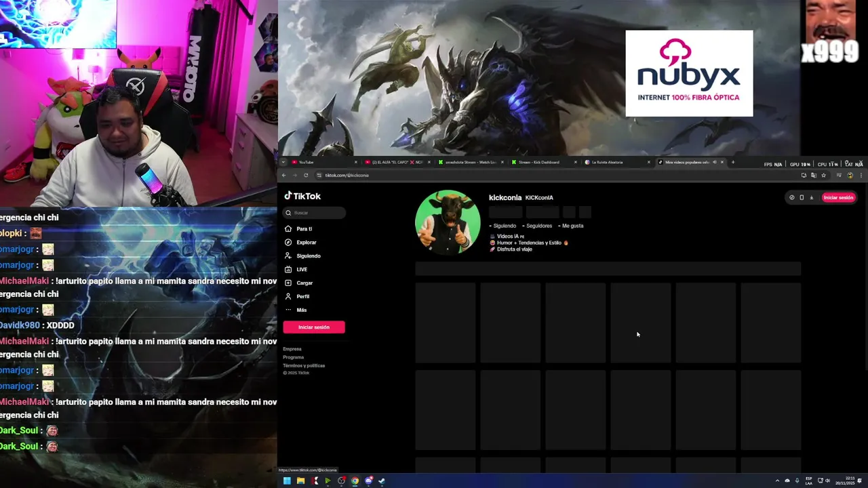Open Perfil in TikTok sidebar
Image resolution: width=868 pixels, height=488 pixels.
[x=297, y=297]
